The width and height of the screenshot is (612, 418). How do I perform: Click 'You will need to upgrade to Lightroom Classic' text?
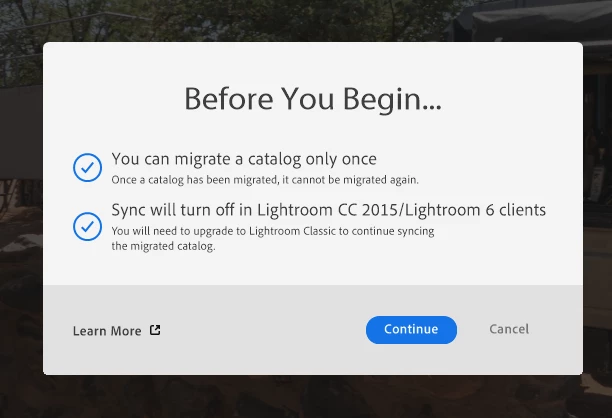(273, 231)
